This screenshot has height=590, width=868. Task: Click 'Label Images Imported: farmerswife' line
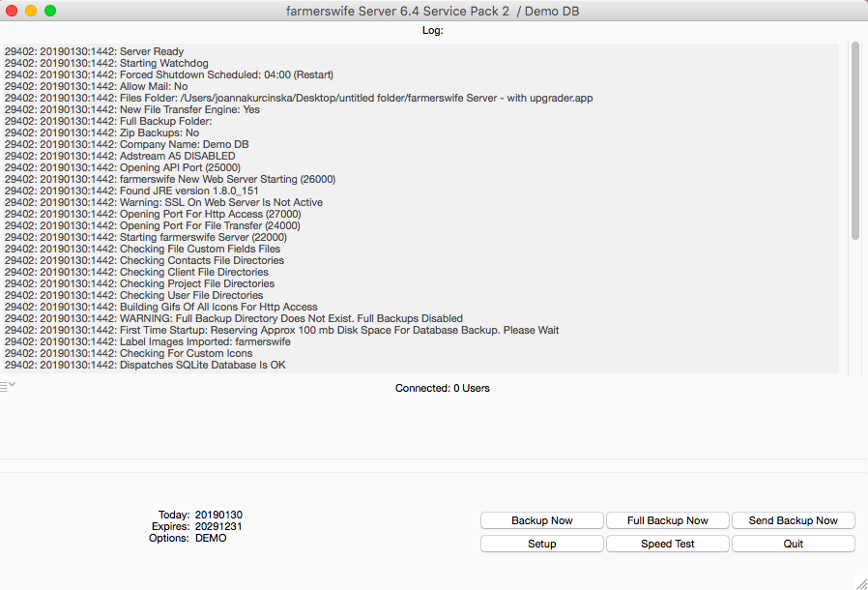147,342
